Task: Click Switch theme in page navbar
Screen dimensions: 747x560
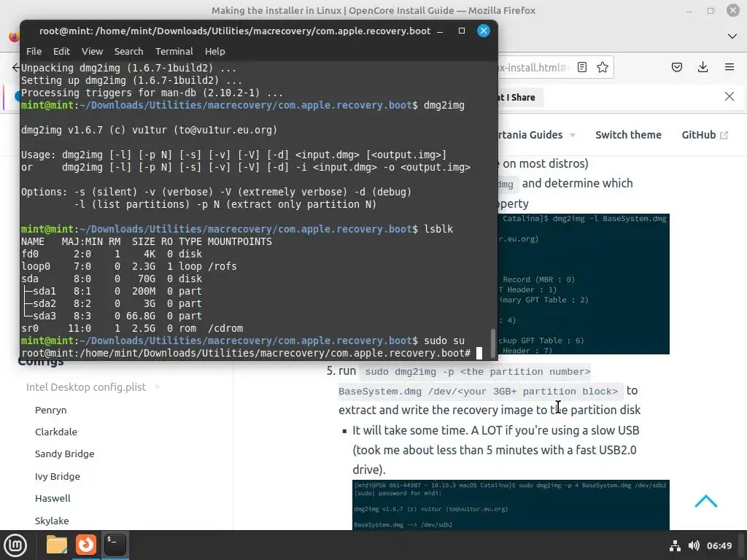Action: coord(628,135)
